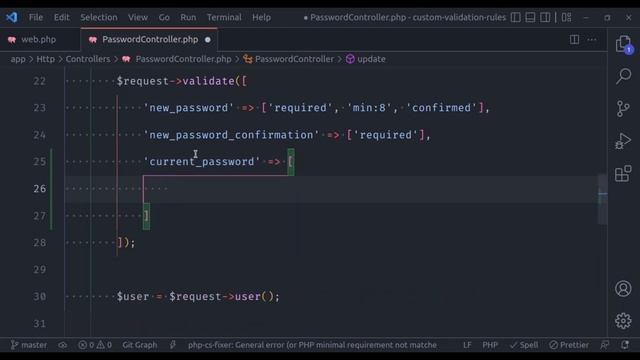Open errors and warnings count in status bar
Screen dimensions: 640x360
pyautogui.click(x=95, y=345)
